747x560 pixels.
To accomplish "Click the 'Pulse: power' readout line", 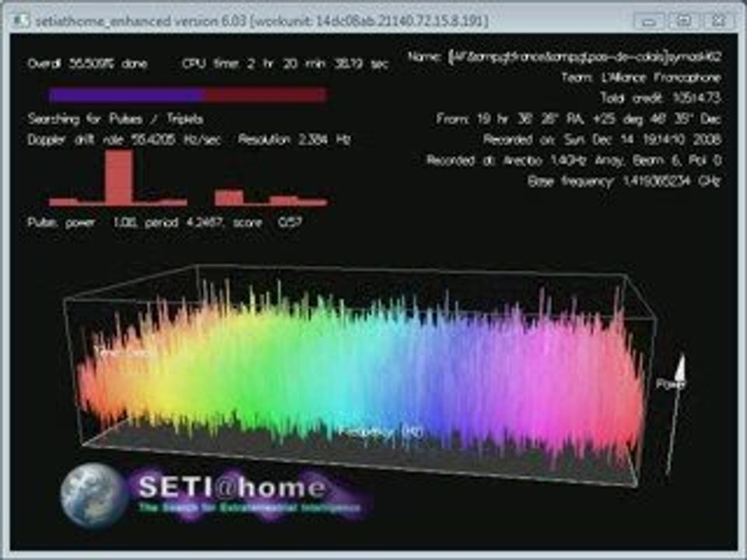I will (165, 222).
